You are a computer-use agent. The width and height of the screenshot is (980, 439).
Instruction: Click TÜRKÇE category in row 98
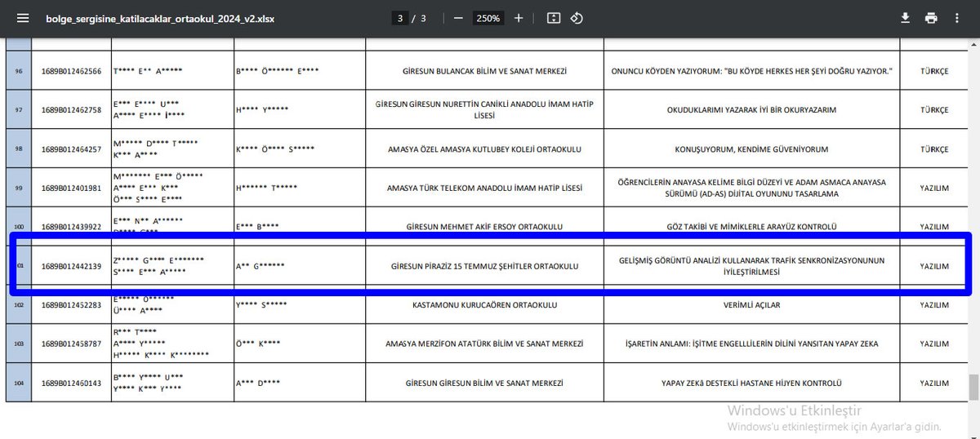[x=934, y=149]
